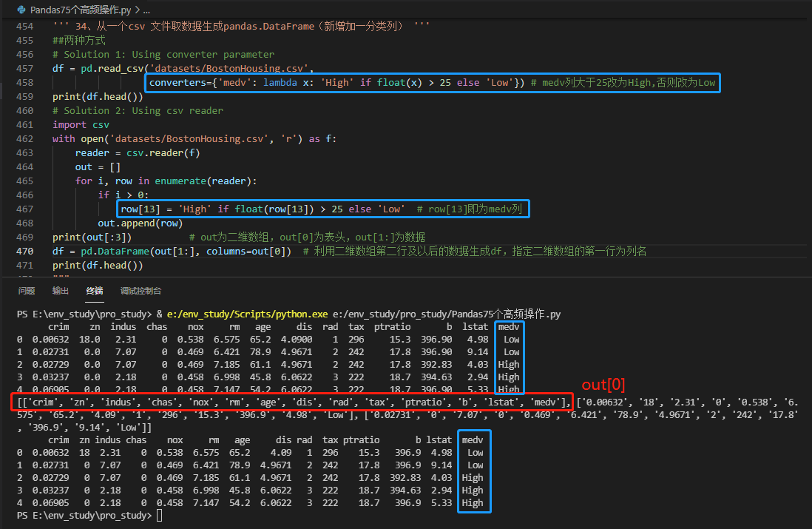Click line number 470 in the gutter
Screen dimensions: 812x529
(25, 251)
